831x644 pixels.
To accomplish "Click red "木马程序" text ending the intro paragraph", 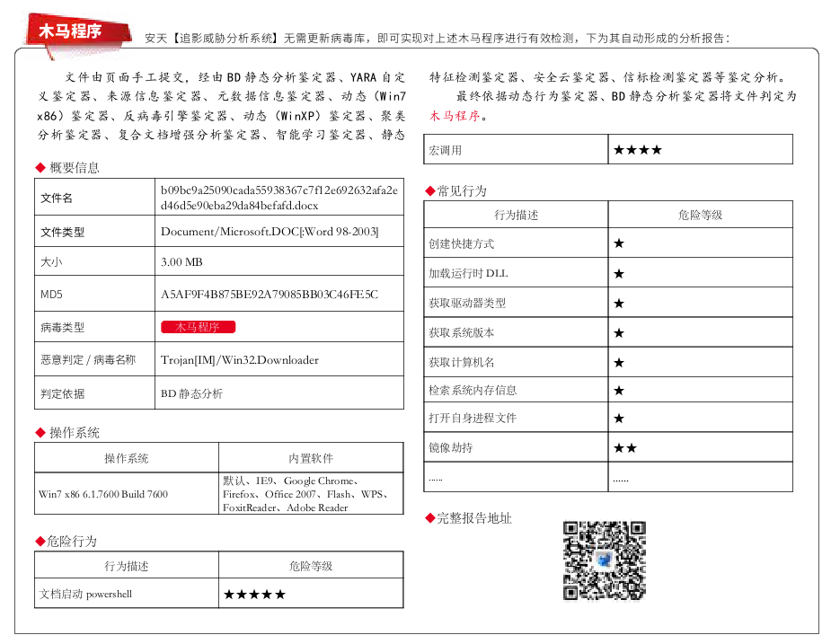I will (455, 116).
